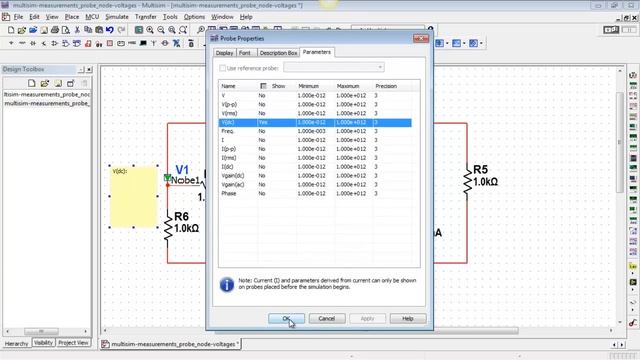Open the Place menu
640x360 pixels.
click(72, 17)
